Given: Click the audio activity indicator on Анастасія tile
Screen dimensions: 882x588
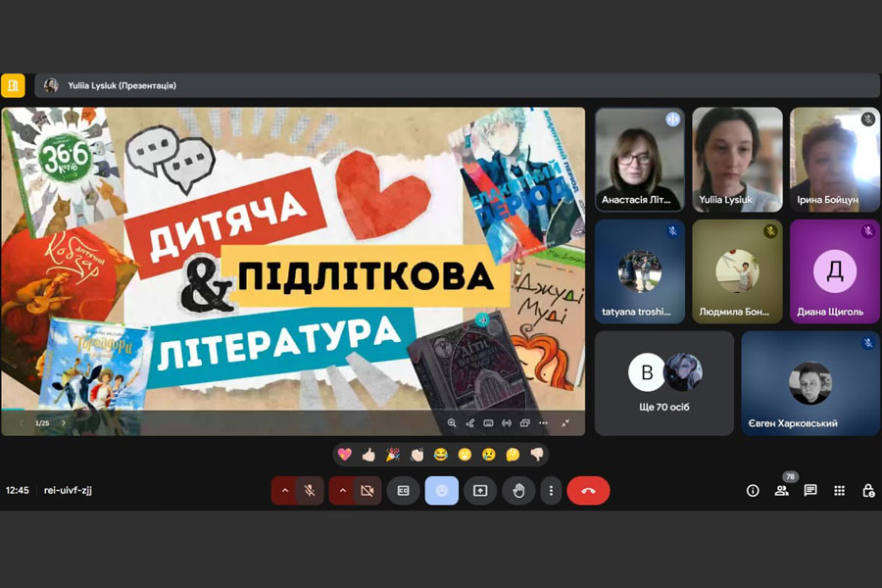Looking at the screenshot, I should [x=672, y=119].
